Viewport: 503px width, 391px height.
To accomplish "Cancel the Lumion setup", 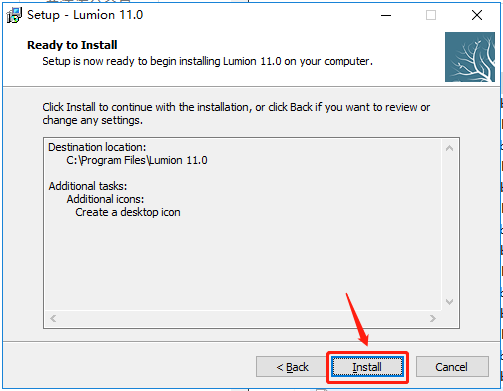I will click(452, 367).
